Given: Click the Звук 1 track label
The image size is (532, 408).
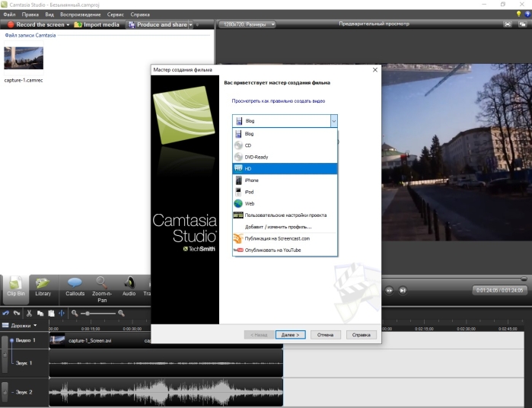Looking at the screenshot, I should click(x=24, y=363).
